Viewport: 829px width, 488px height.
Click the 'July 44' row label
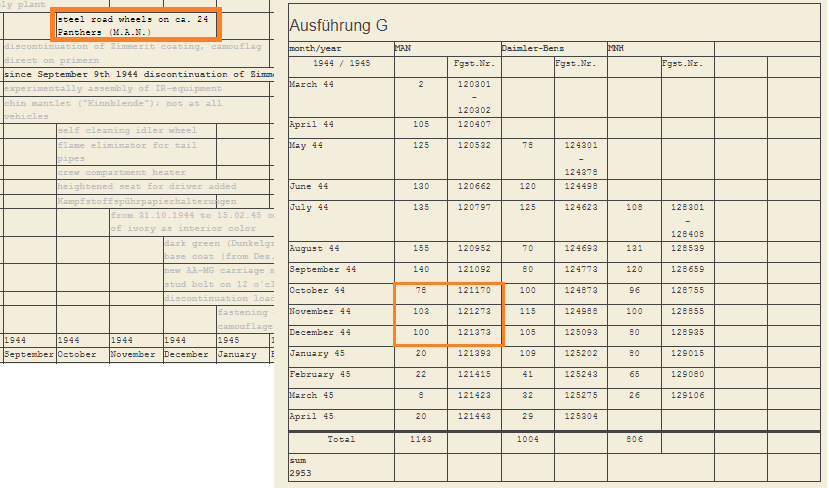coord(309,207)
